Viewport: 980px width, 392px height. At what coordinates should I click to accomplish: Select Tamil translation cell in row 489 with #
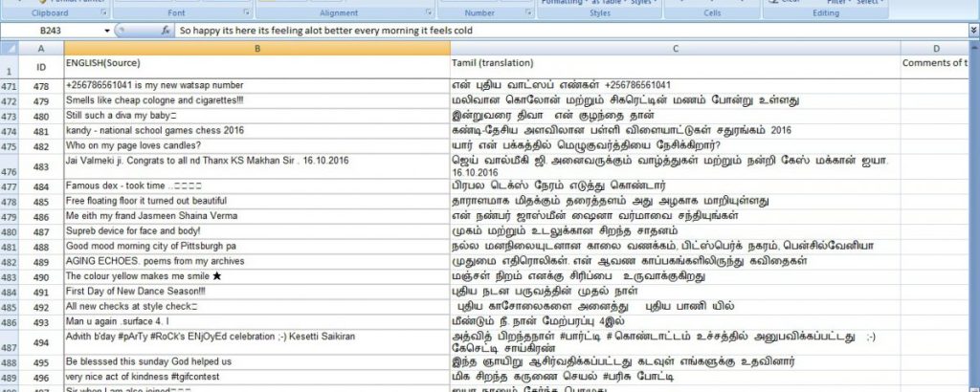click(675, 378)
